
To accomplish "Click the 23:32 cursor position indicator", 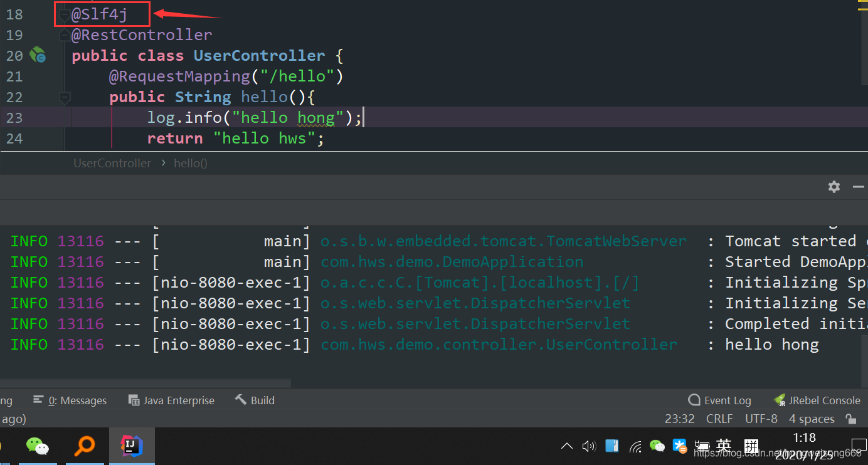I will click(x=680, y=419).
